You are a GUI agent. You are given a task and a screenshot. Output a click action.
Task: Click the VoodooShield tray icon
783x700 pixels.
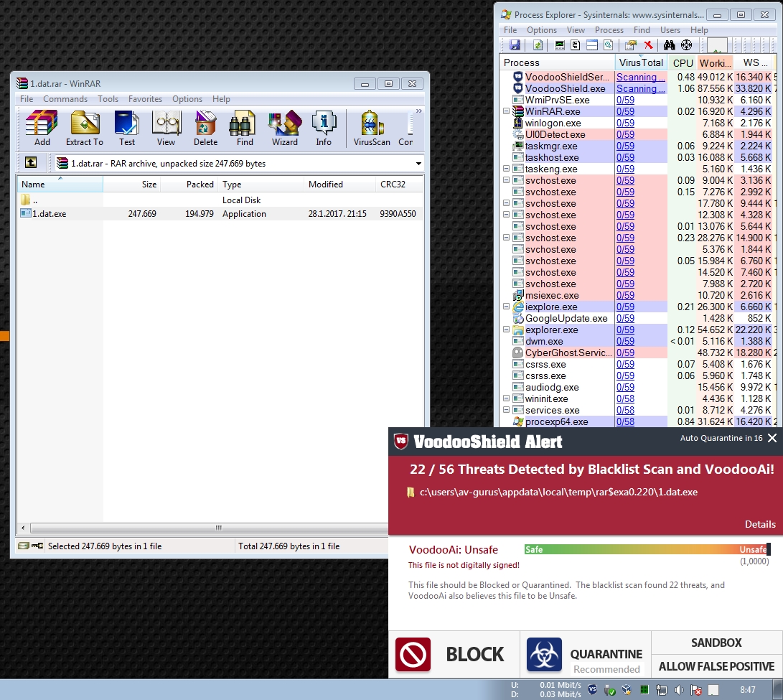(x=592, y=689)
